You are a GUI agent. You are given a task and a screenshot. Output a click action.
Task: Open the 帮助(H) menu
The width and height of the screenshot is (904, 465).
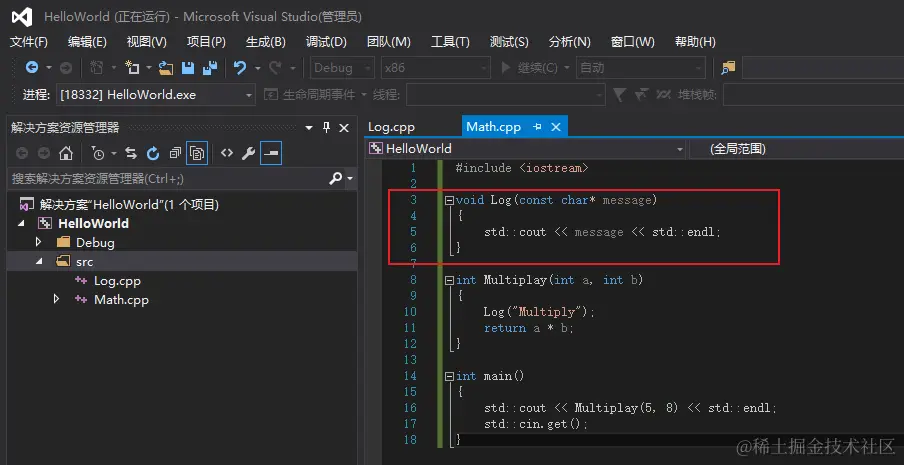(695, 42)
